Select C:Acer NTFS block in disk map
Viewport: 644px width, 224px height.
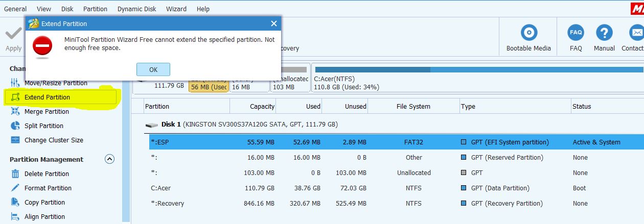[478, 78]
